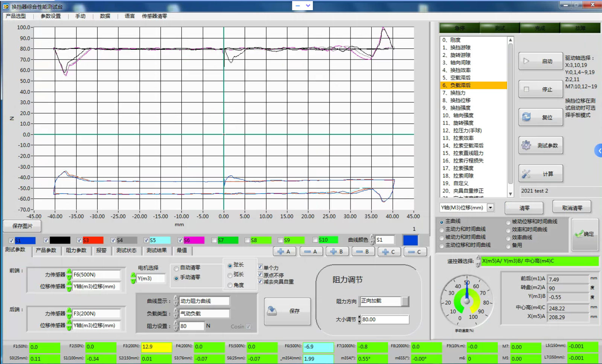Click the 急停 emergency stop indicator
This screenshot has height=364, width=602.
459,28
